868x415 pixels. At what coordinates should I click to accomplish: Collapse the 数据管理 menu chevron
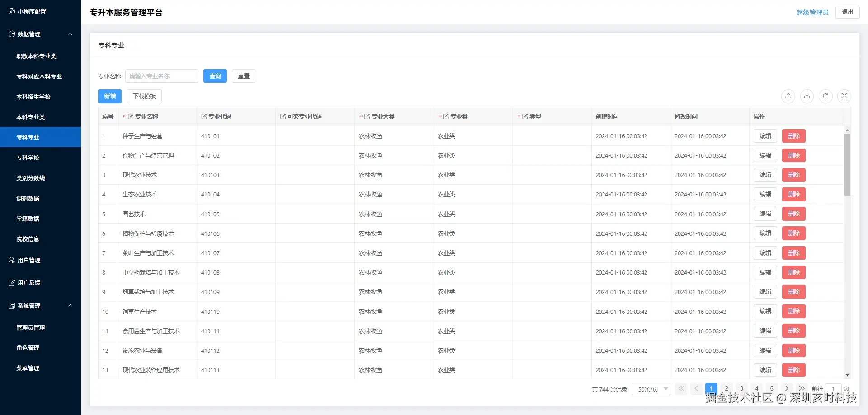(x=70, y=34)
